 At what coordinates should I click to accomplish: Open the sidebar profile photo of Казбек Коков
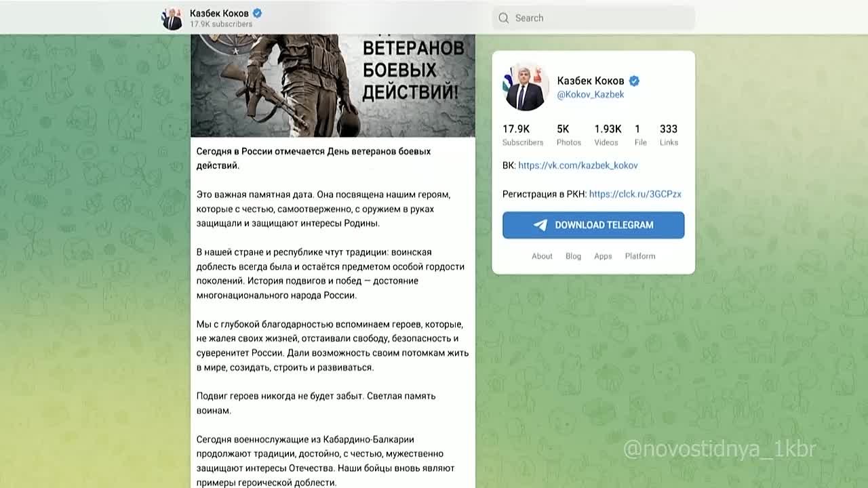(526, 88)
